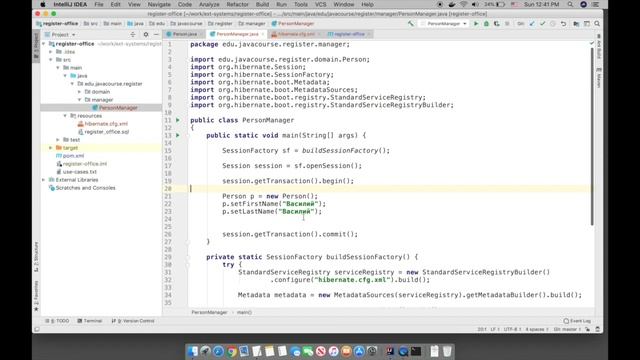The width and height of the screenshot is (640, 360).
Task: Click the manager breadcrumb in navigation bar
Action: point(252,24)
